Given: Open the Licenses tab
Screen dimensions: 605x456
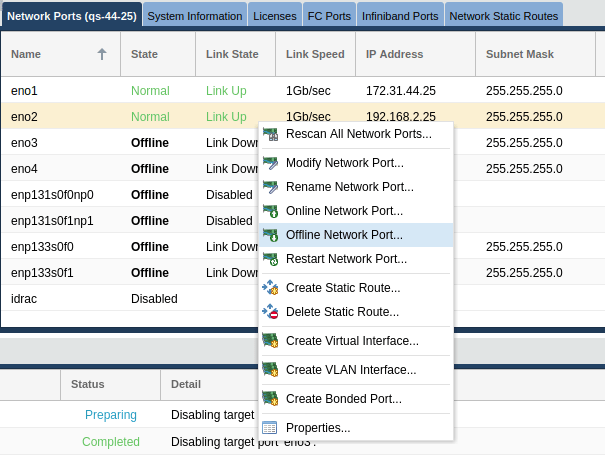Looking at the screenshot, I should tap(274, 16).
